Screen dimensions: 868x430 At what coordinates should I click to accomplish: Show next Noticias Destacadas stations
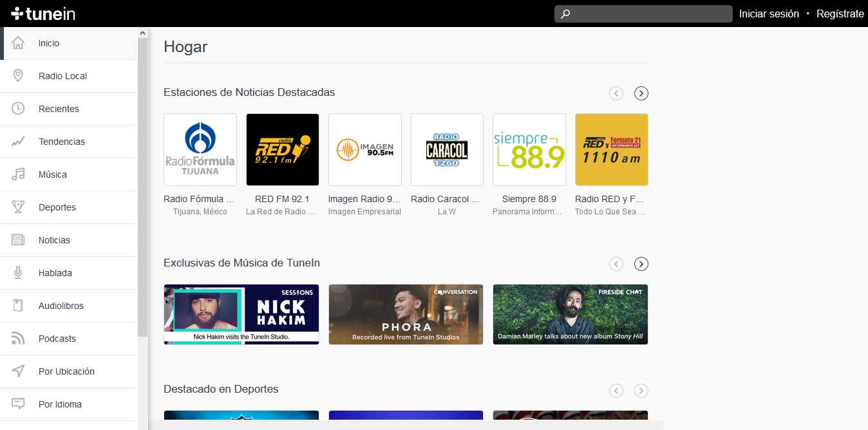(x=641, y=93)
